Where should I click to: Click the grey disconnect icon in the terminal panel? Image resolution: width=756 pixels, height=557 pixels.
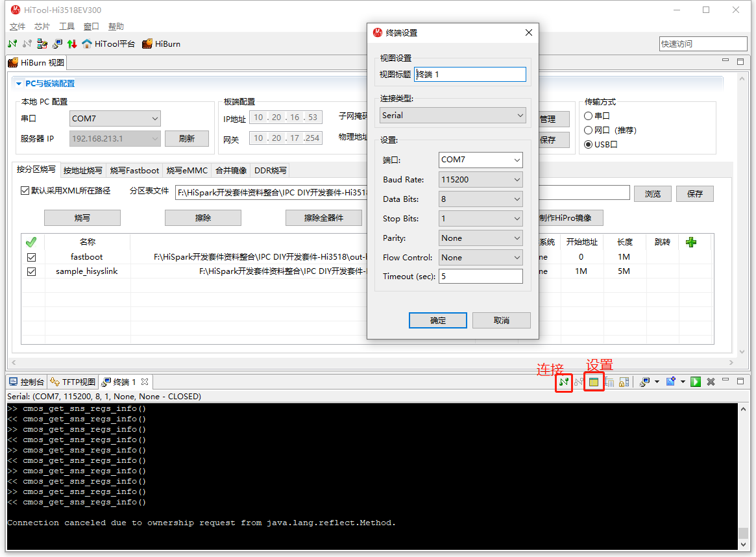pyautogui.click(x=579, y=382)
